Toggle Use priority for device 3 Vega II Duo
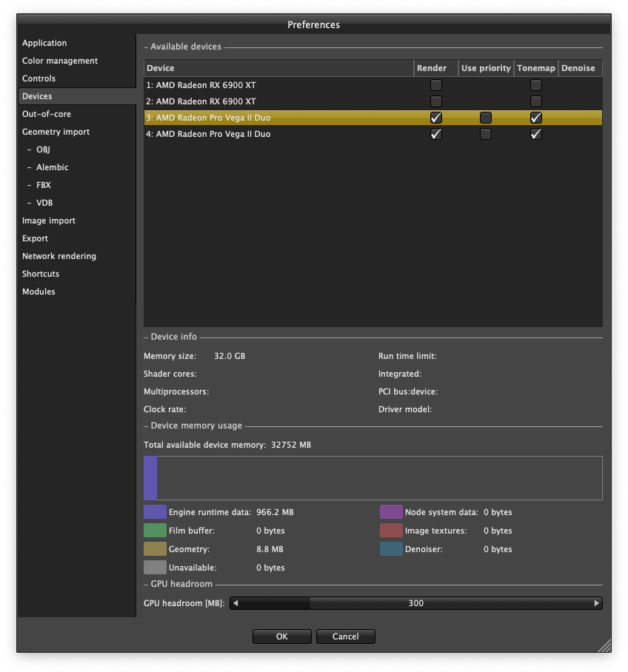 click(x=486, y=118)
